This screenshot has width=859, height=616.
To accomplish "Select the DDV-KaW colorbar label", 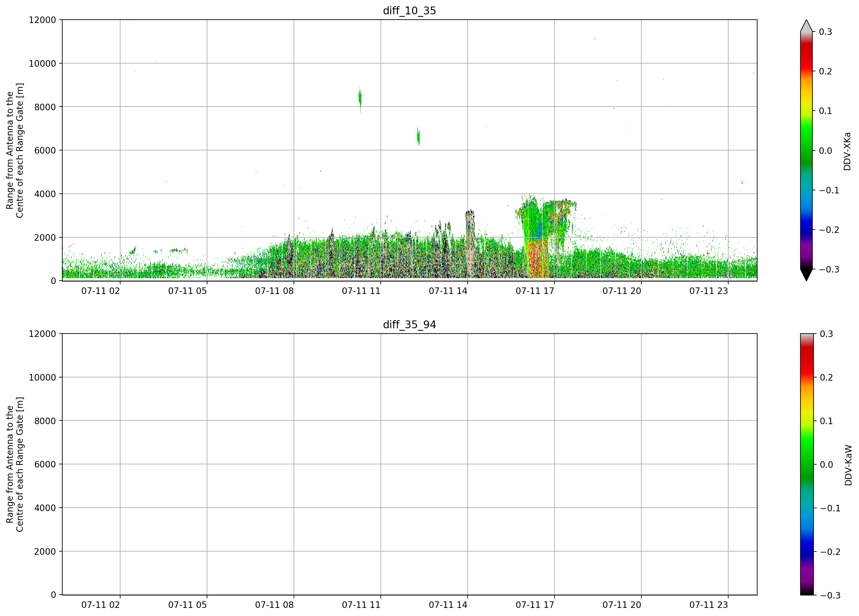I will click(848, 465).
